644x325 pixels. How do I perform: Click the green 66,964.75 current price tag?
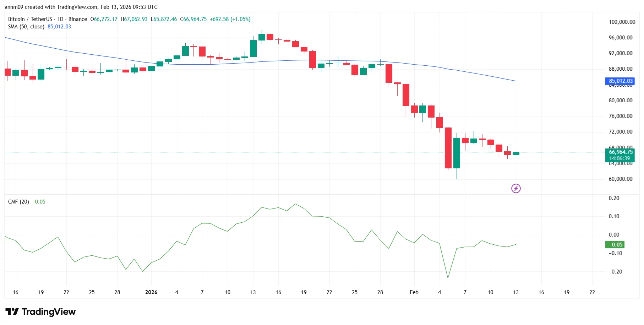point(621,152)
